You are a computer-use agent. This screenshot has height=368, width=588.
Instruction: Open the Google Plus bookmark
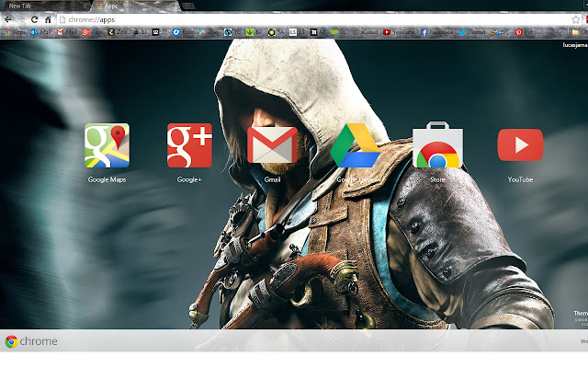point(92,32)
